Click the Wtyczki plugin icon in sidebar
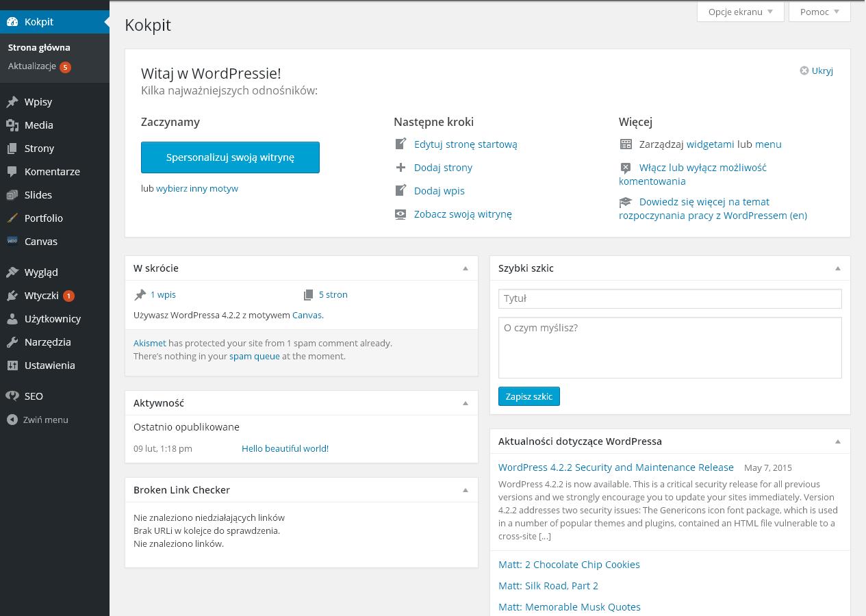The width and height of the screenshot is (866, 616). click(12, 296)
